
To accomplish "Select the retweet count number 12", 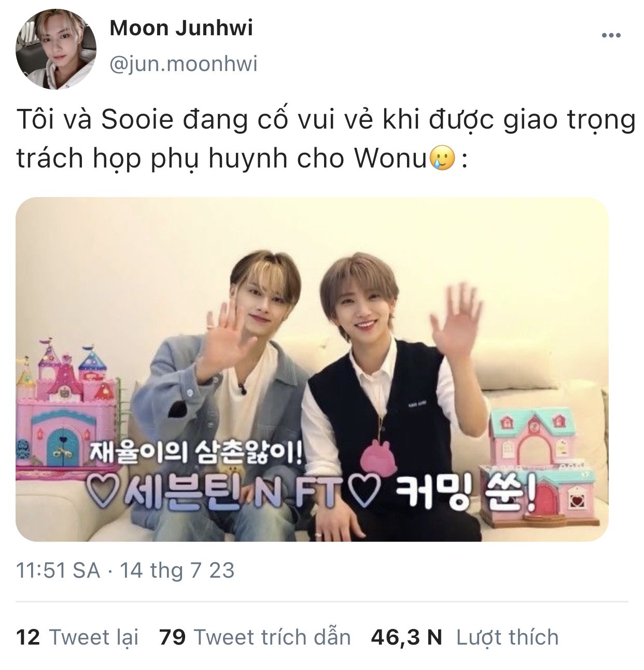I will click(28, 637).
